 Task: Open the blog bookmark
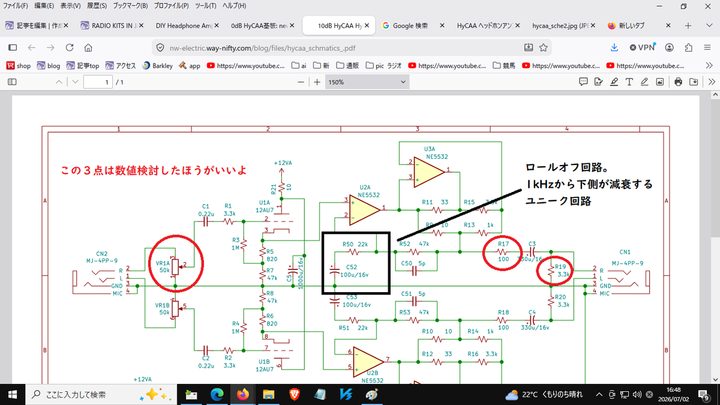click(49, 66)
